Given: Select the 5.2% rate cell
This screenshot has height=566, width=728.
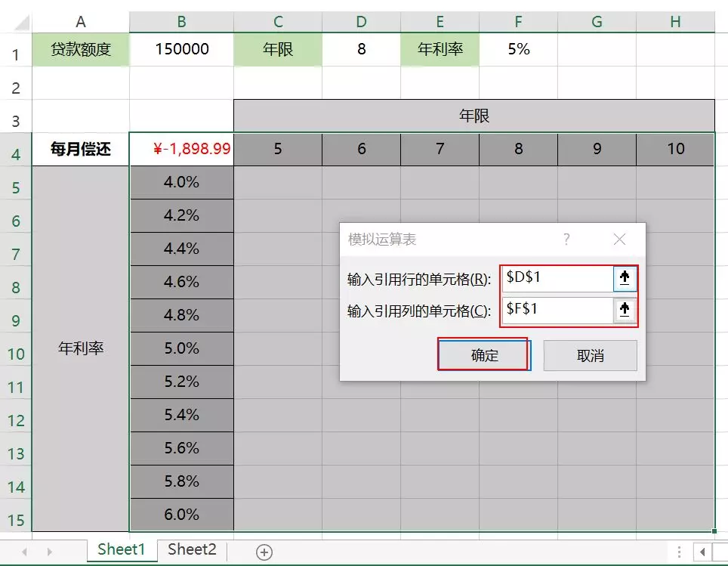Looking at the screenshot, I should 181,382.
